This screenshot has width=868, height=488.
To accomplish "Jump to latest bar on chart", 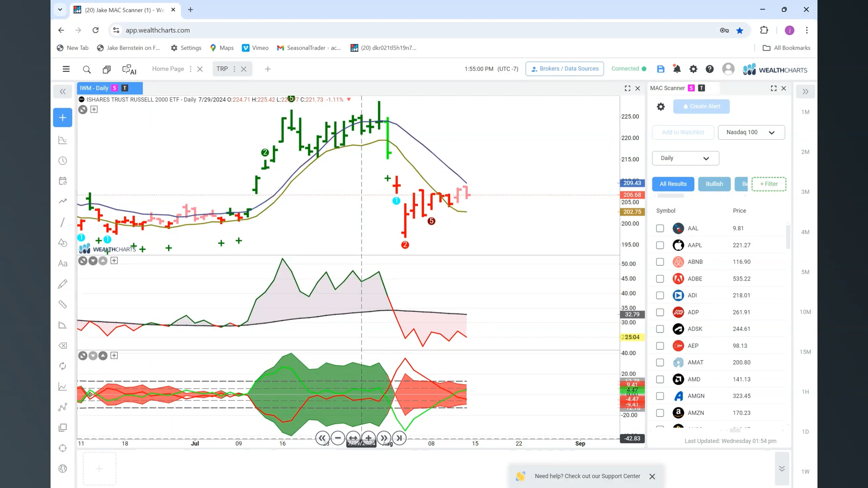I will click(x=399, y=438).
